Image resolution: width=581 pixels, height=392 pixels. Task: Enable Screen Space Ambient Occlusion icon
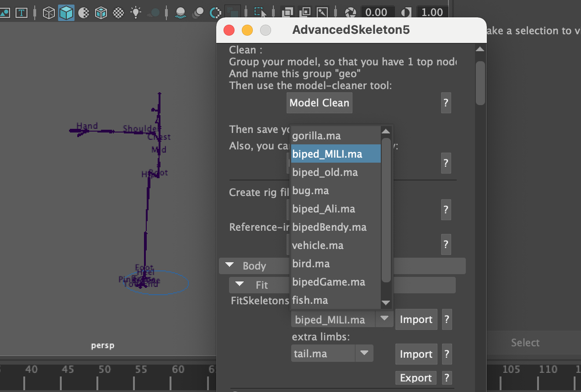[180, 13]
